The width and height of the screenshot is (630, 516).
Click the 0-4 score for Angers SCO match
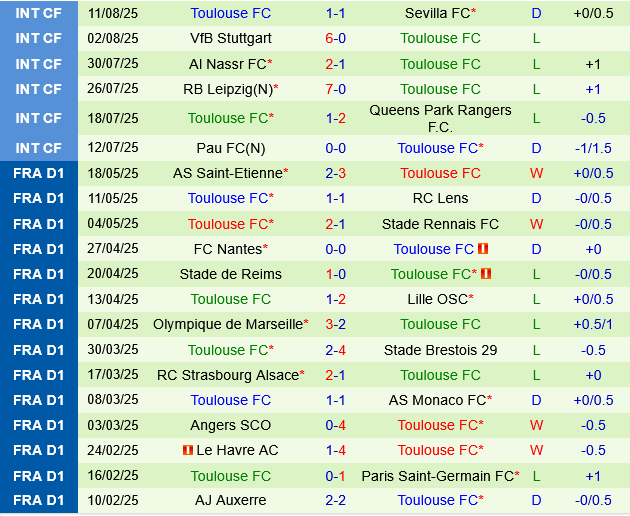(x=336, y=425)
